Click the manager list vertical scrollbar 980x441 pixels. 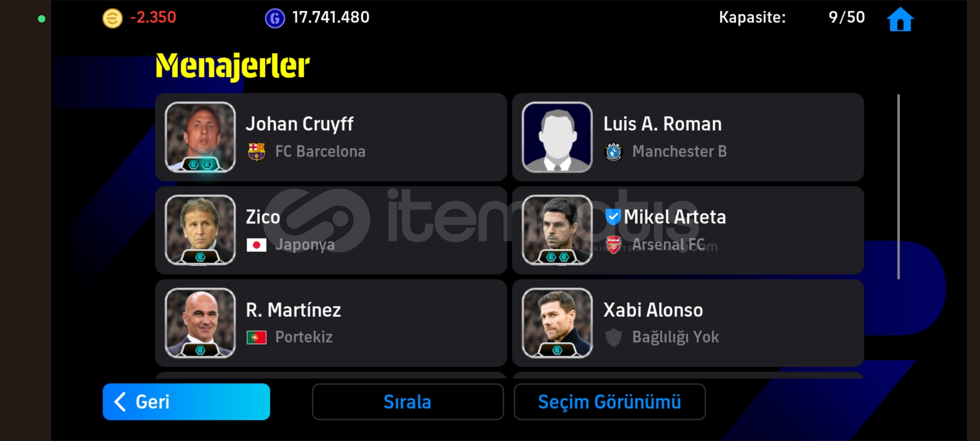(x=898, y=187)
